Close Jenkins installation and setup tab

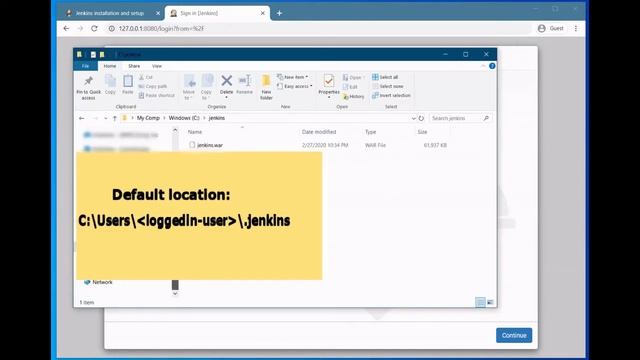[158, 13]
